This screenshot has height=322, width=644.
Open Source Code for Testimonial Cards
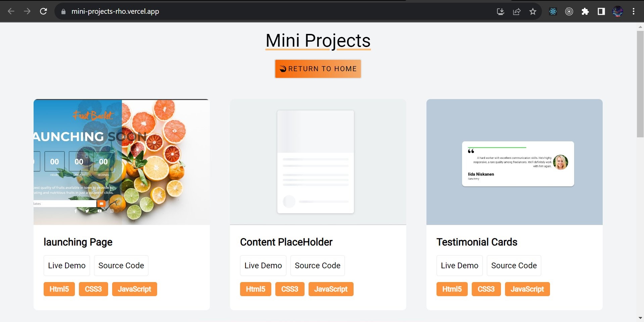point(514,266)
